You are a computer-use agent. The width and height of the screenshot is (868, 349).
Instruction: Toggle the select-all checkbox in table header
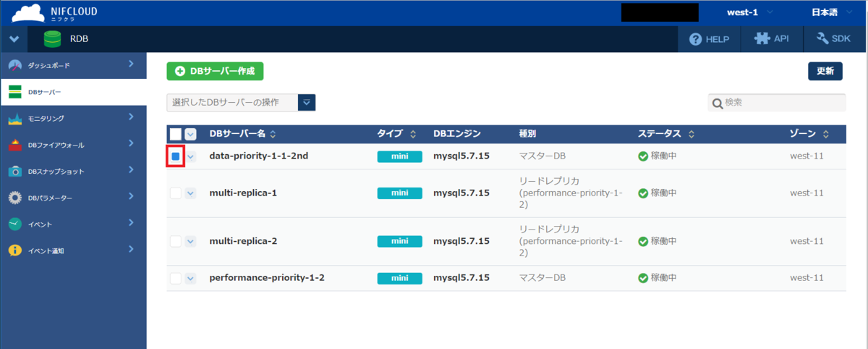pos(176,134)
